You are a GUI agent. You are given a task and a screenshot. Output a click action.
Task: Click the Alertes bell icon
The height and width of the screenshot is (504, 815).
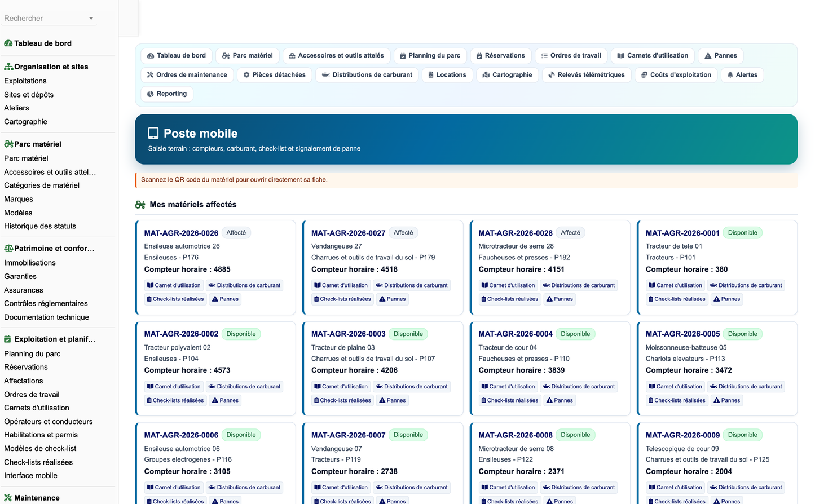pyautogui.click(x=730, y=74)
